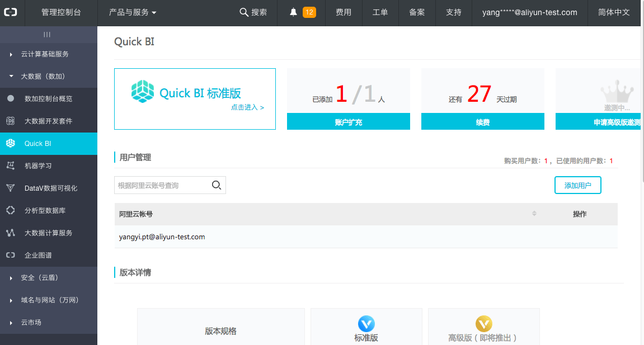The height and width of the screenshot is (345, 644).
Task: Switch to the 工单 menu
Action: [380, 12]
